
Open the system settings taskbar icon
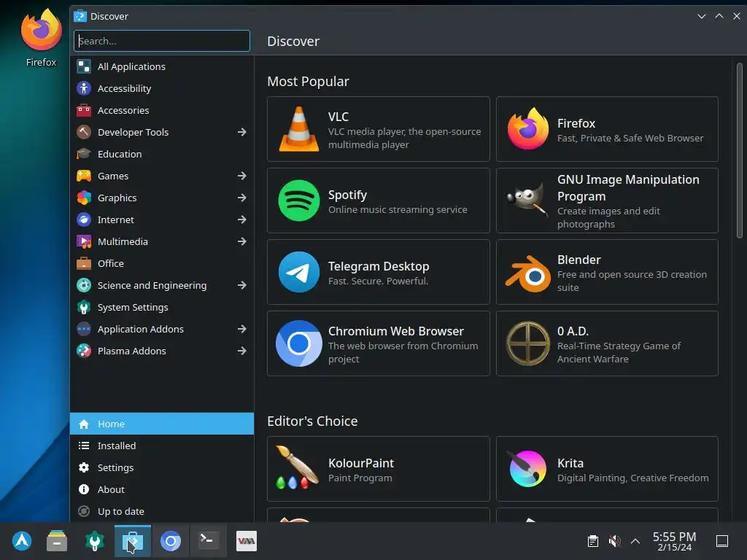click(x=94, y=541)
